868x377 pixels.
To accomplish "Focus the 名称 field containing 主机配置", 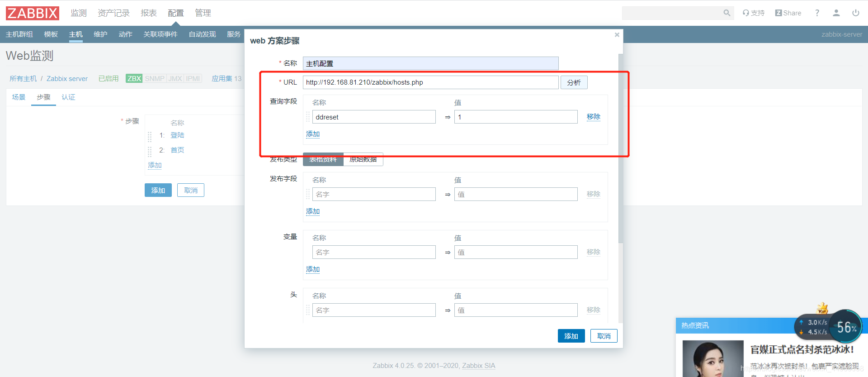I will tap(431, 63).
